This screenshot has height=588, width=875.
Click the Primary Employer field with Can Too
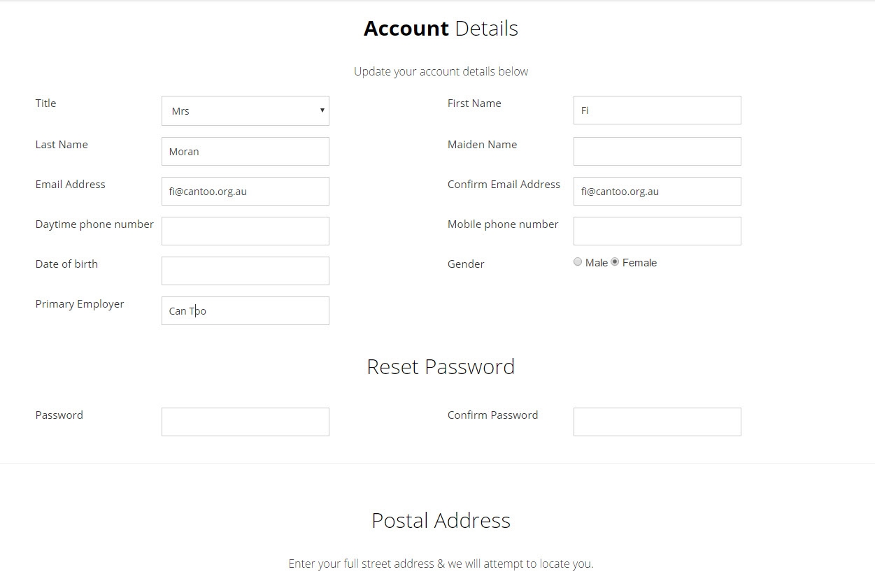[245, 310]
